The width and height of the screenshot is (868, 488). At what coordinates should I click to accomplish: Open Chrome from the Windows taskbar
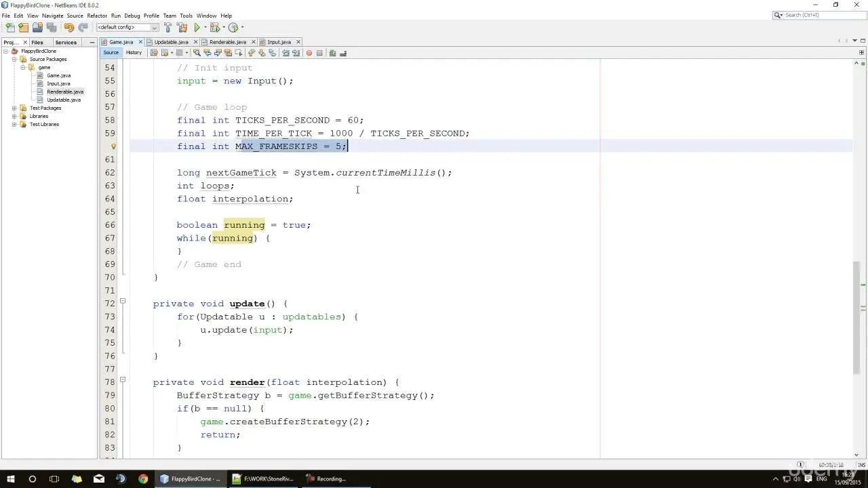(143, 479)
